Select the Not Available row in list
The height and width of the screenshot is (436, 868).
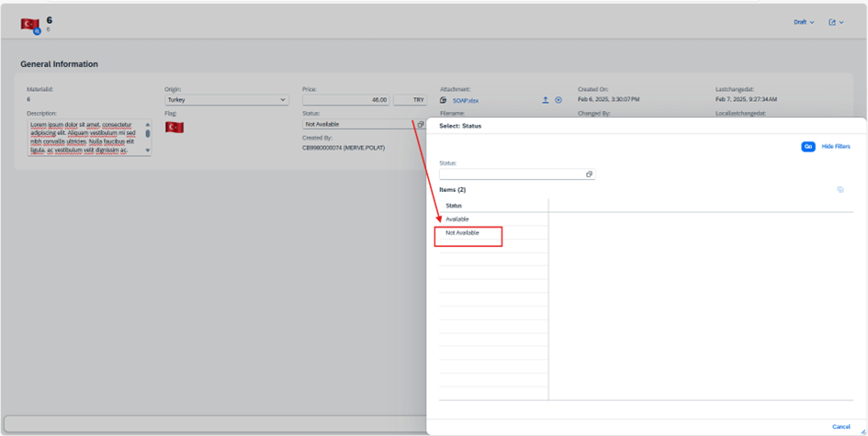(463, 233)
